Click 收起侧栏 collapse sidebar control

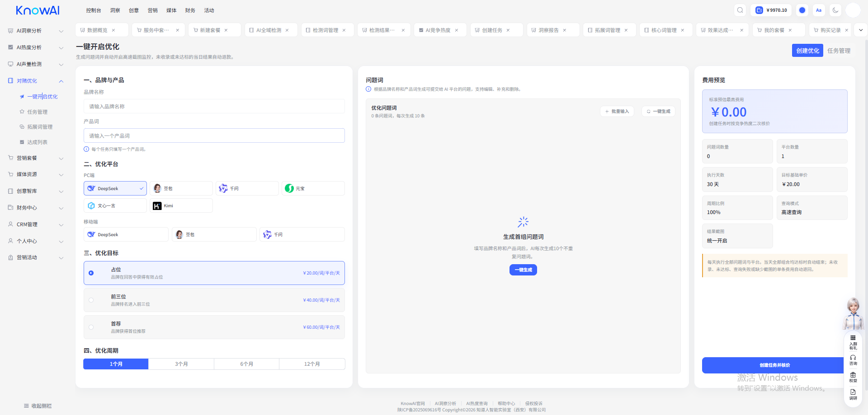(x=38, y=406)
